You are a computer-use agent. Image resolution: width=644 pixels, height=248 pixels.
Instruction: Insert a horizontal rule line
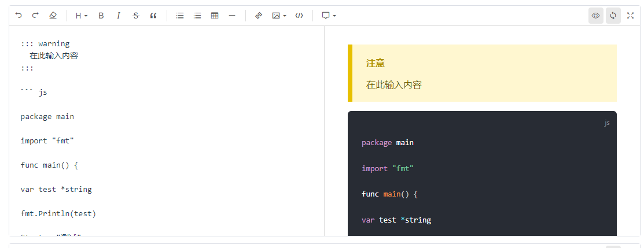[x=232, y=16]
